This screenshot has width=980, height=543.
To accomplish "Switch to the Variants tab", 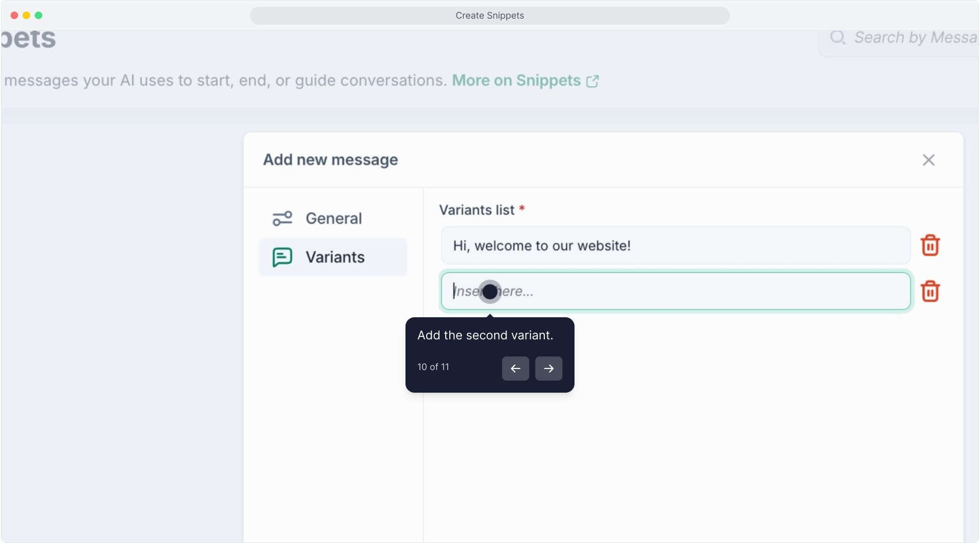I will pyautogui.click(x=335, y=257).
